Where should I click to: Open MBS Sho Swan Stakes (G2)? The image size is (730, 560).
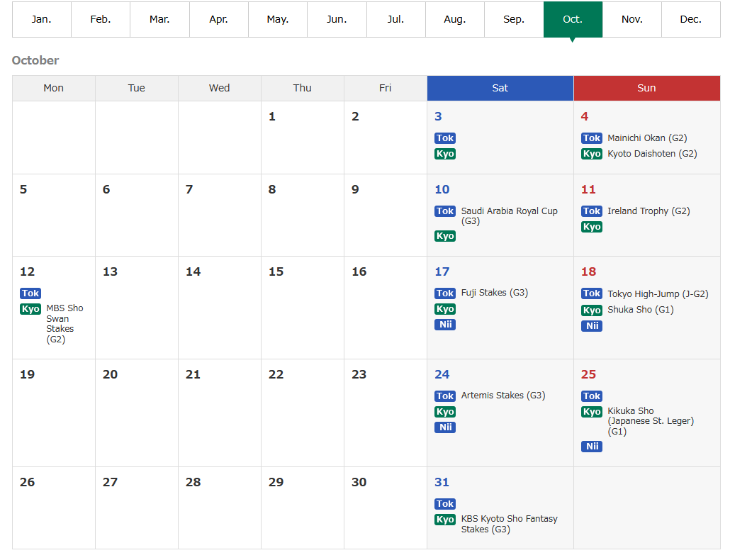coord(64,323)
